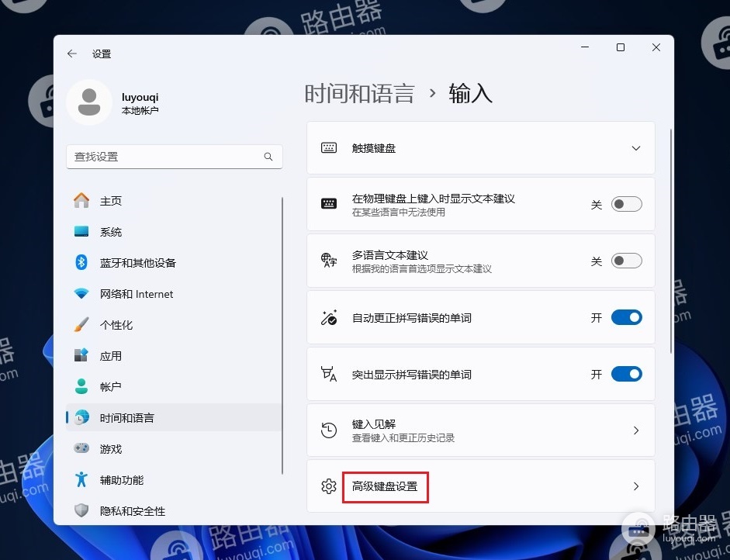
Task: Click the Home (主页) house icon
Action: (81, 201)
